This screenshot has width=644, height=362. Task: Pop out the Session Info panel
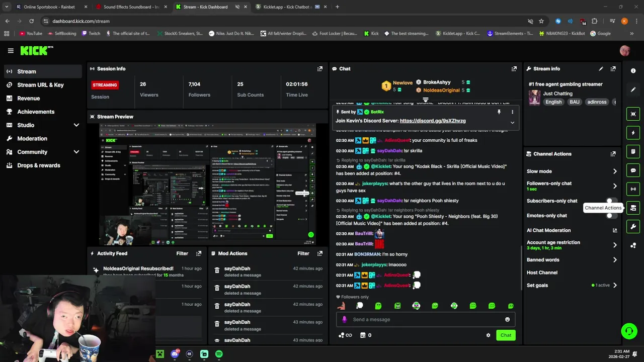(320, 69)
